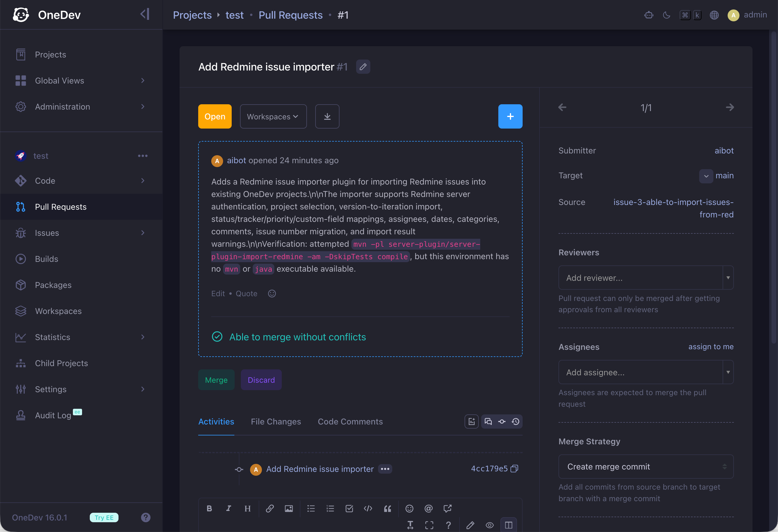The image size is (778, 532).
Task: Open help icon in sidebar footer
Action: click(146, 517)
